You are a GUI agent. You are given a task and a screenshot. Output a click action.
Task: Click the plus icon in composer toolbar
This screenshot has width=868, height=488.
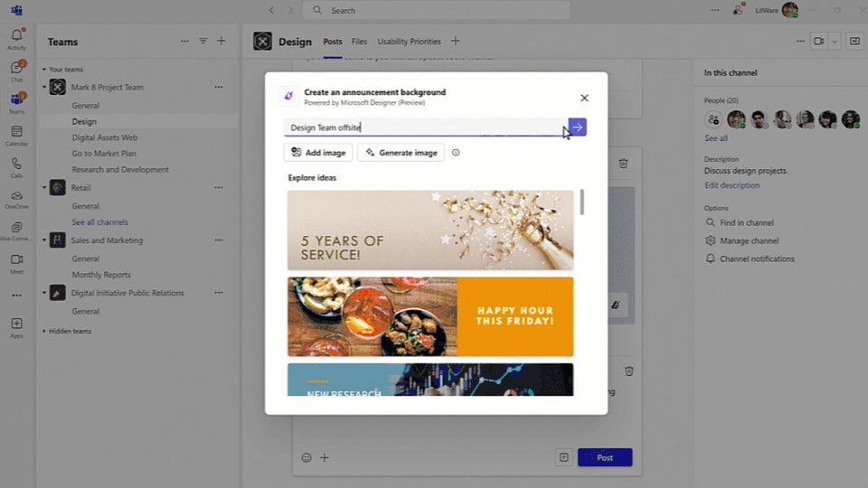click(325, 457)
